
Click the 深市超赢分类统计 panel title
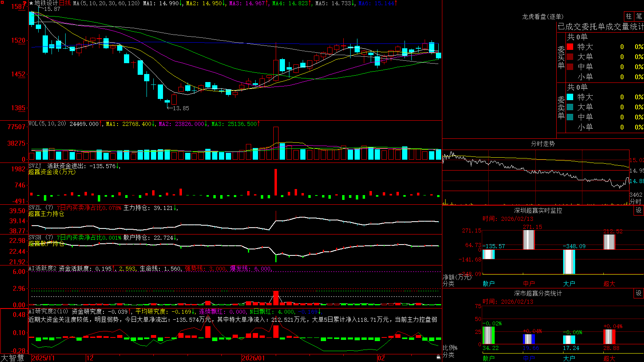[538, 293]
